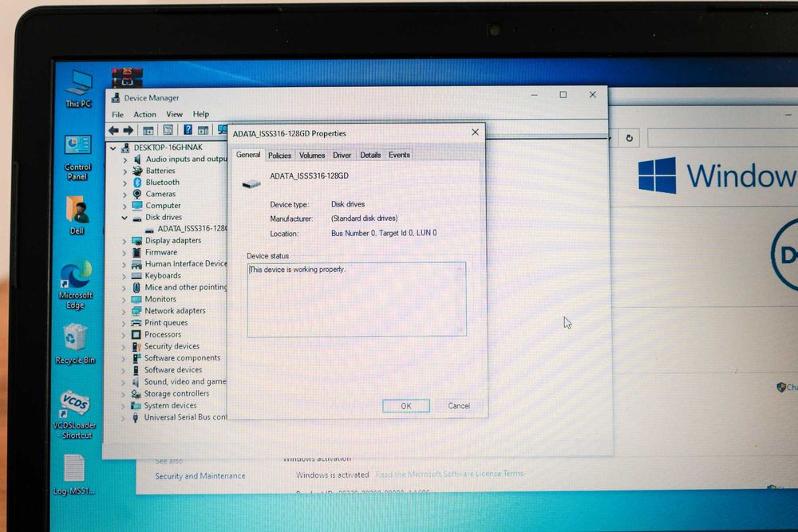Open Microsoft Software License Terms link

[x=449, y=474]
